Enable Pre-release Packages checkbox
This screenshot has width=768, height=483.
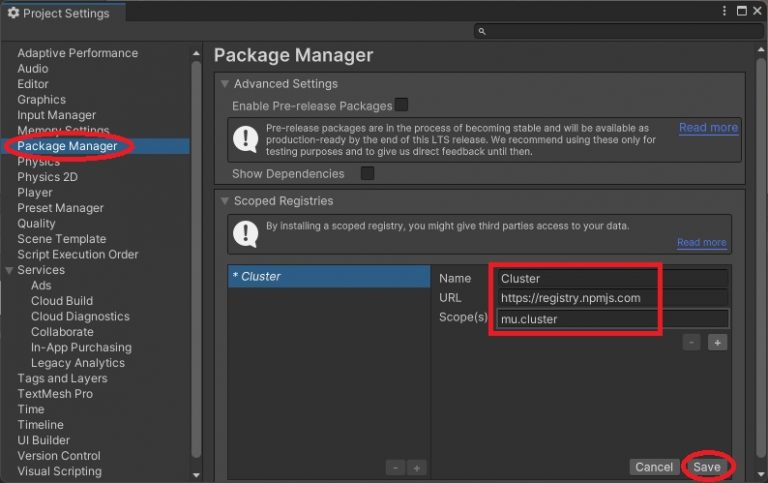click(401, 105)
